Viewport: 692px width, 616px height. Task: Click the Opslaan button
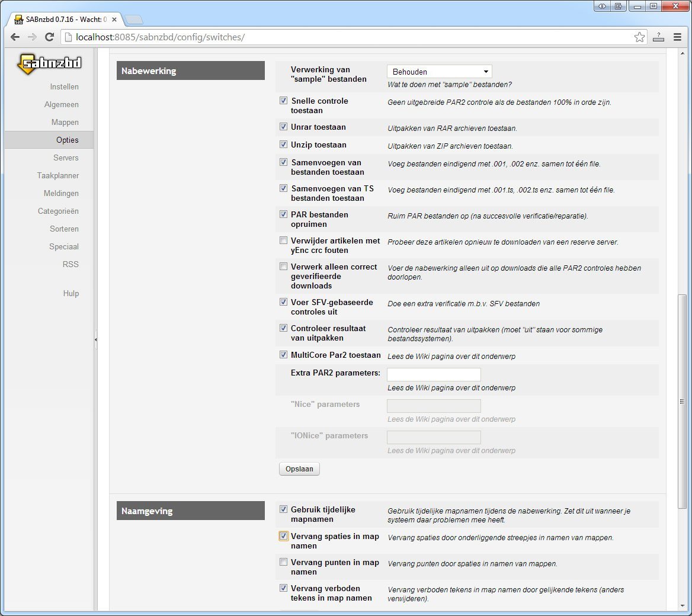(299, 469)
